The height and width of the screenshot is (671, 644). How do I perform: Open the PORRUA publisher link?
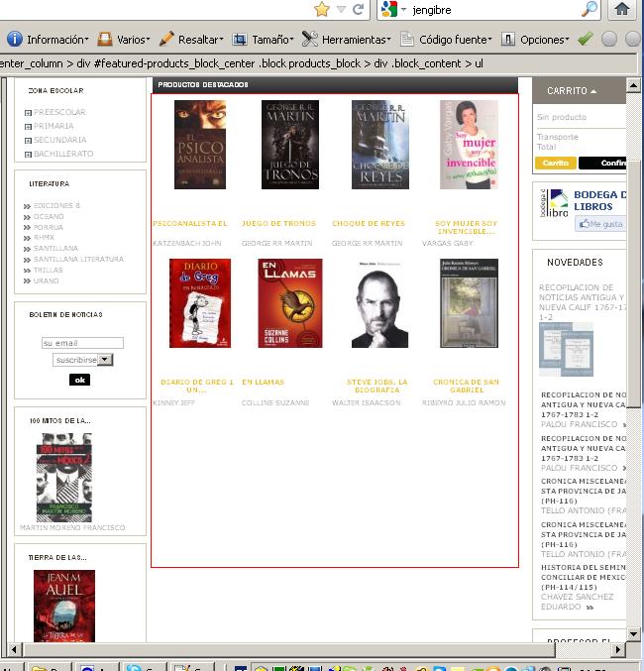49,227
